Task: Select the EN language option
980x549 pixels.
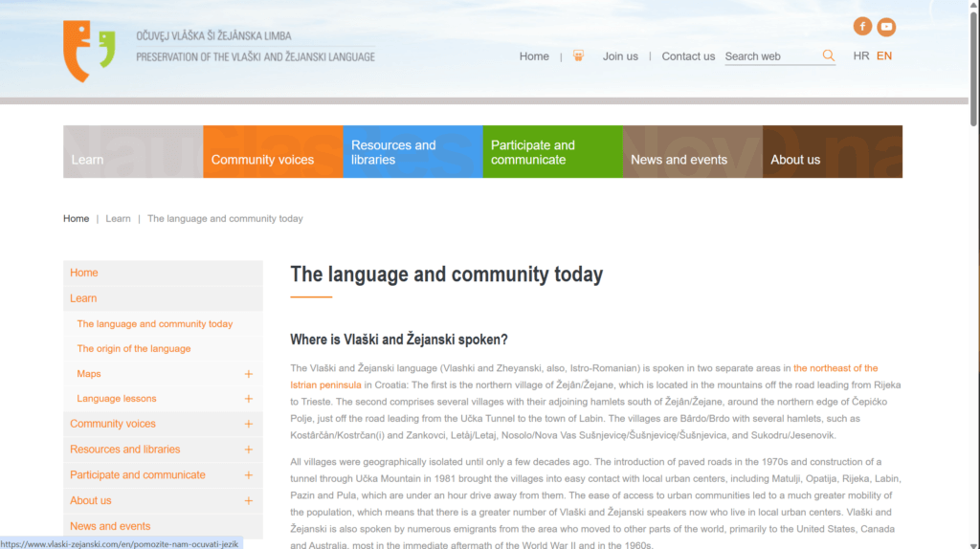Action: click(x=884, y=56)
